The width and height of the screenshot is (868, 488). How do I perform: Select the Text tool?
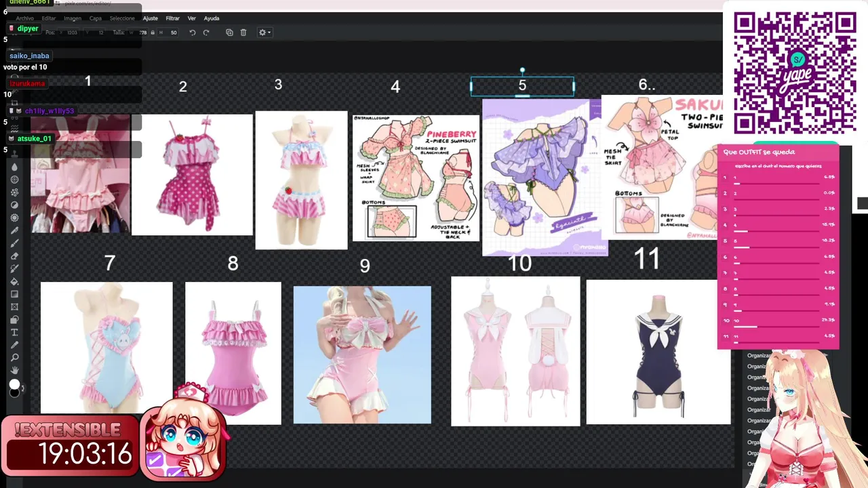pos(14,332)
